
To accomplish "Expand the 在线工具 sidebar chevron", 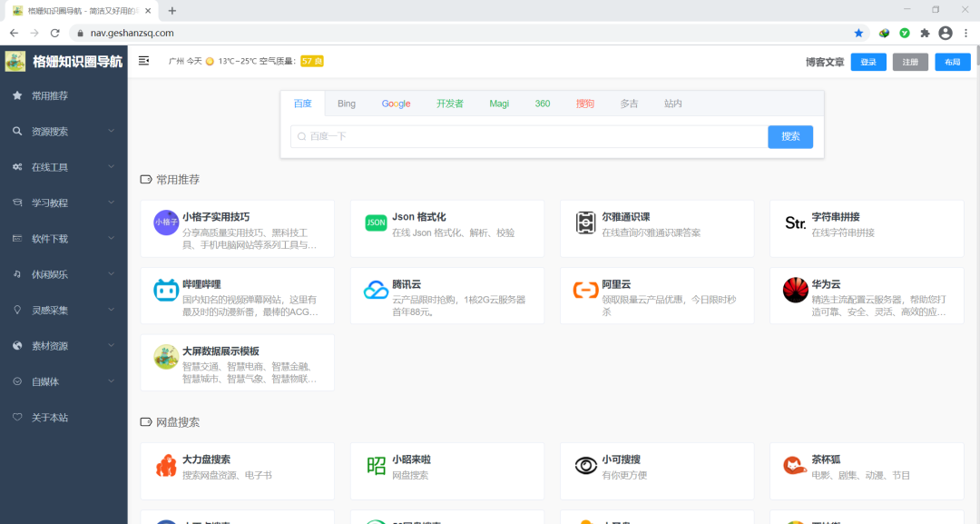I will point(112,166).
